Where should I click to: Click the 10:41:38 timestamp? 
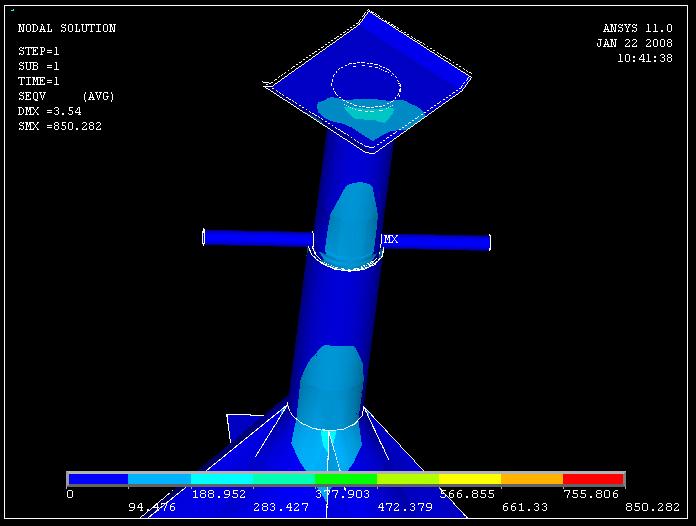[645, 58]
